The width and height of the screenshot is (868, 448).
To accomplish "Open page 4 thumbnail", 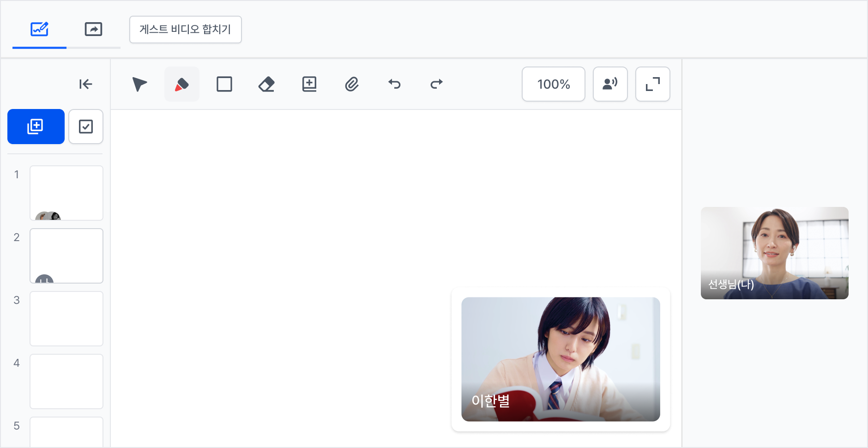I will [66, 381].
